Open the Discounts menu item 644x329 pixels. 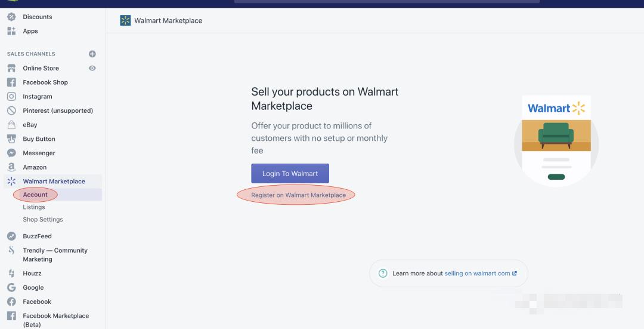pos(37,17)
